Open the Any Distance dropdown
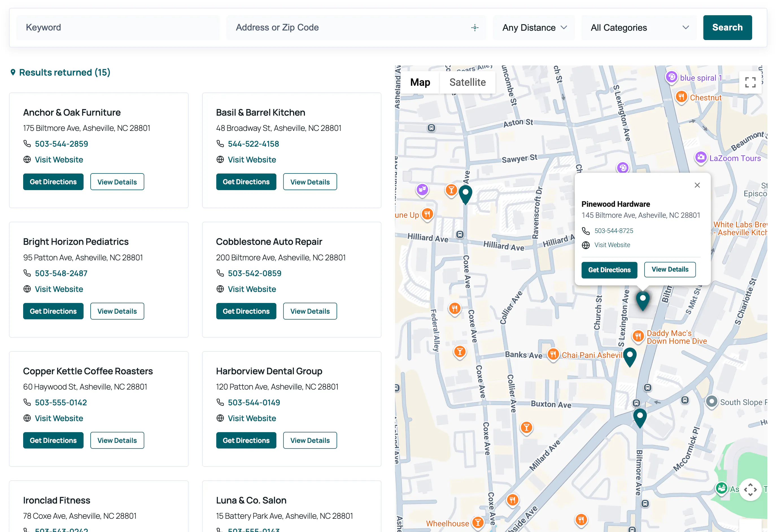 tap(534, 28)
